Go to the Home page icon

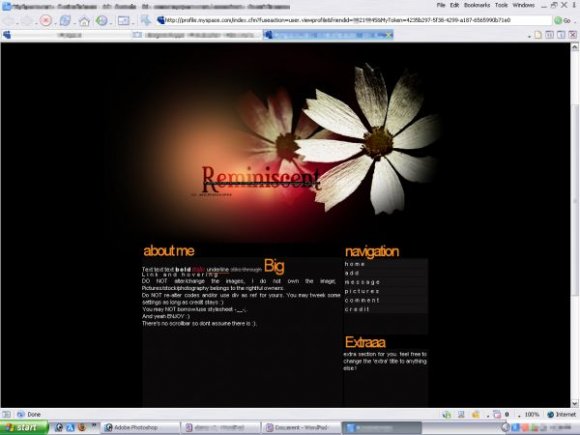[x=84, y=21]
